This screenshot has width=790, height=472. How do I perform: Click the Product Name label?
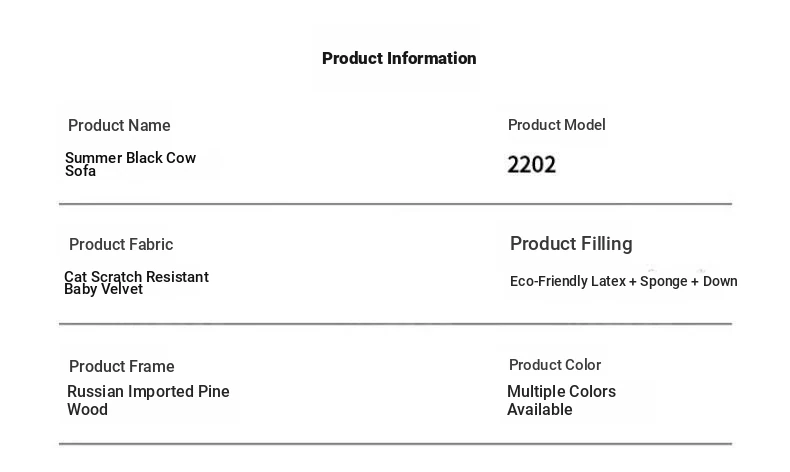[119, 126]
